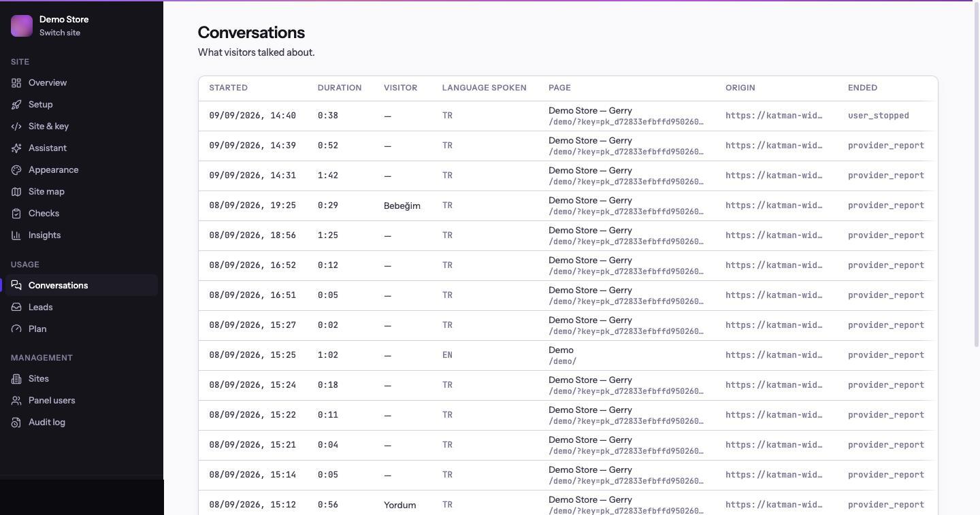Click visitor name Yordum
The image size is (980, 515).
pos(399,505)
